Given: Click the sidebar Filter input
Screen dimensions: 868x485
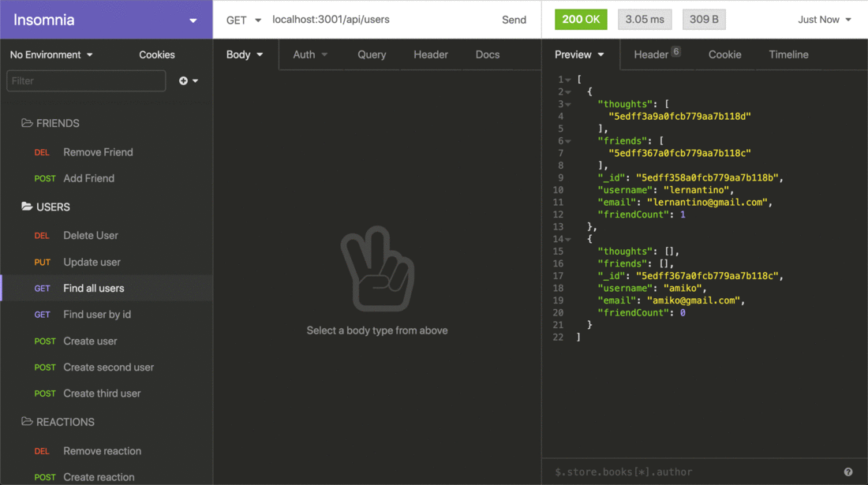Looking at the screenshot, I should click(x=86, y=80).
